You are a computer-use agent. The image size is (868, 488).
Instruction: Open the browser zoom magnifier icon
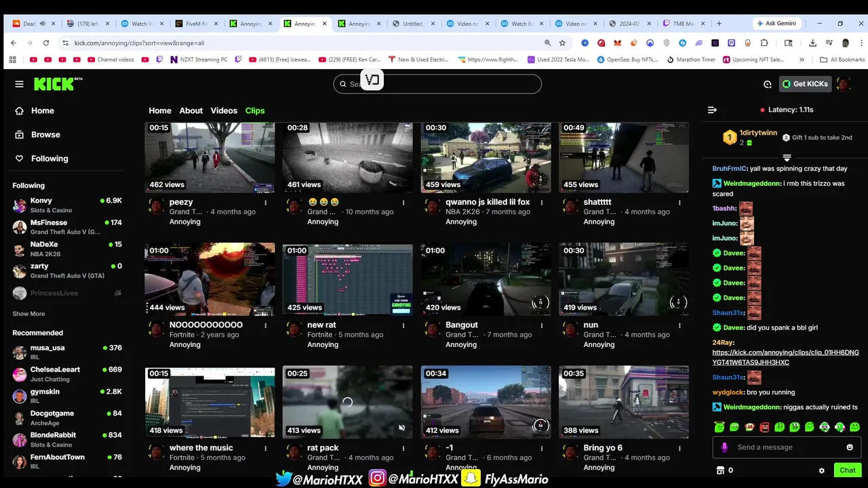tap(547, 43)
